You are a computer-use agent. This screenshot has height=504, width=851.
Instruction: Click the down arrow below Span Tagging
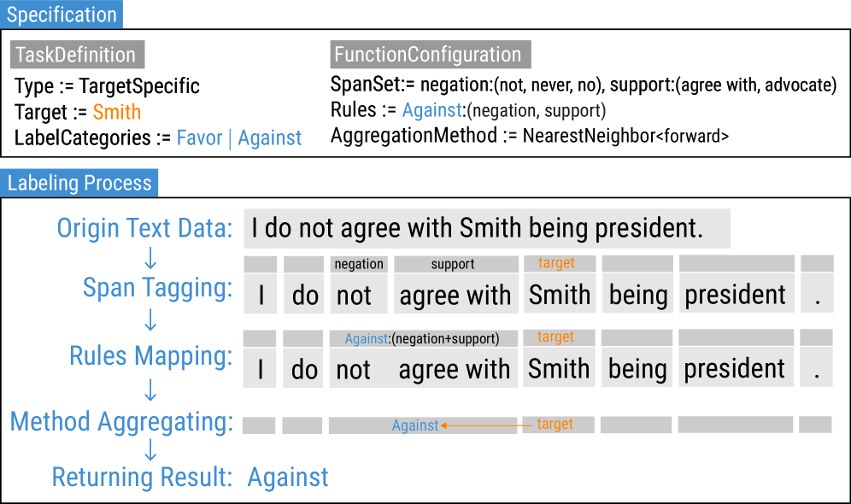[x=150, y=320]
